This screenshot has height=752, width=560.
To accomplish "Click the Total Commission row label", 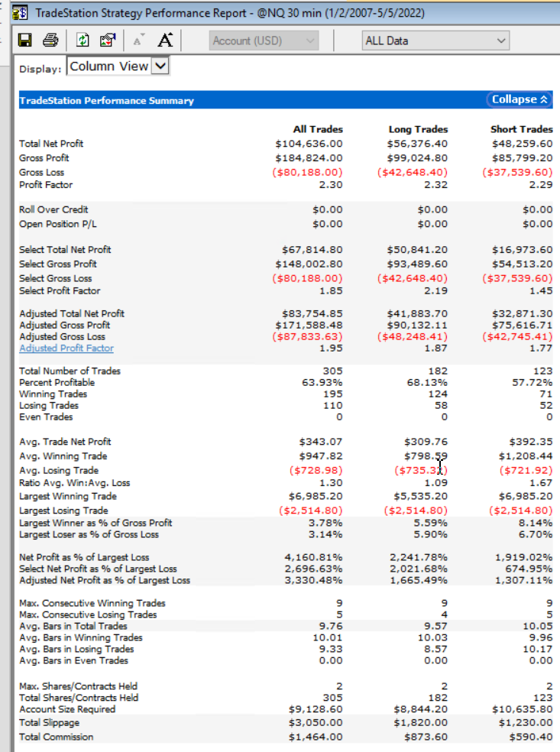I will [x=57, y=737].
